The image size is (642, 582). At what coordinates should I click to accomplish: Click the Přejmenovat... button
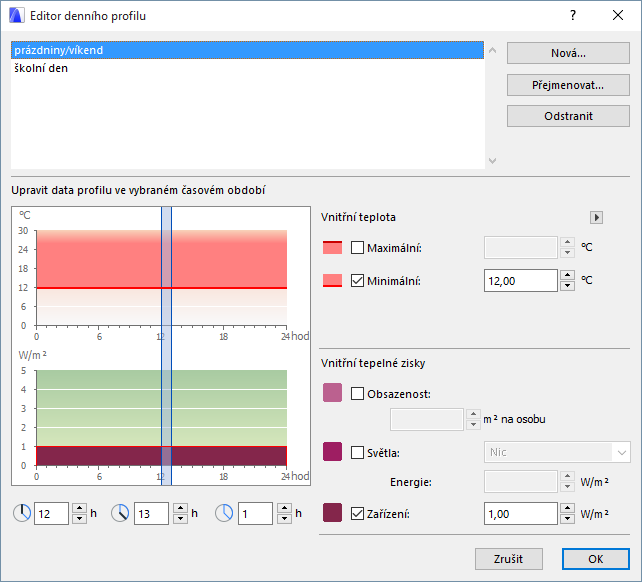(568, 85)
